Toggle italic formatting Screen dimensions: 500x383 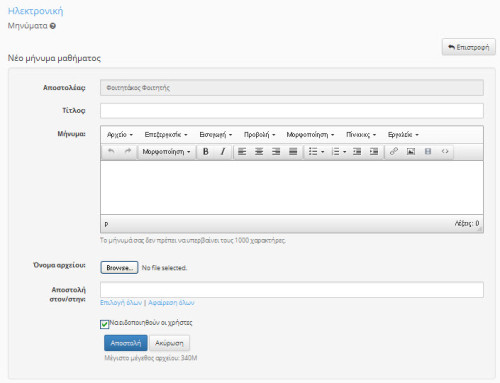pyautogui.click(x=223, y=152)
